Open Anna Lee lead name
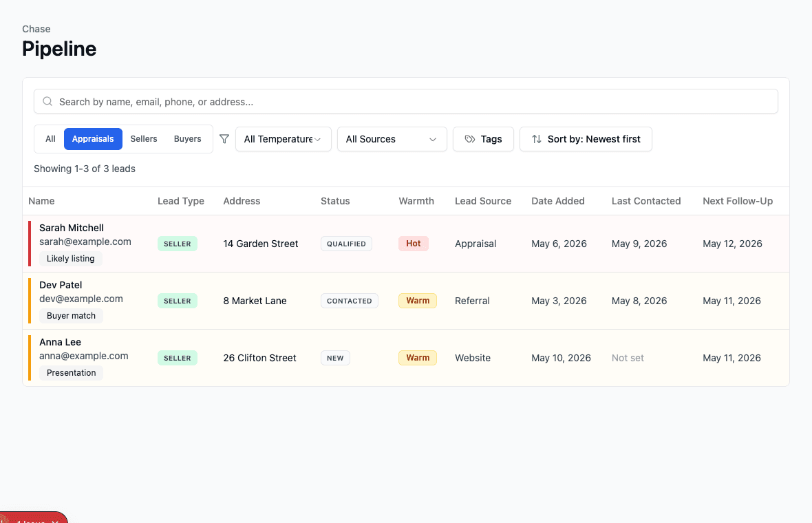 [60, 342]
